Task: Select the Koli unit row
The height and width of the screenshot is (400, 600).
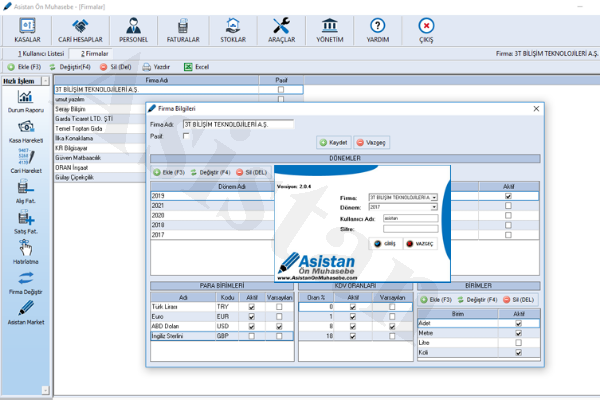Action: coord(479,353)
